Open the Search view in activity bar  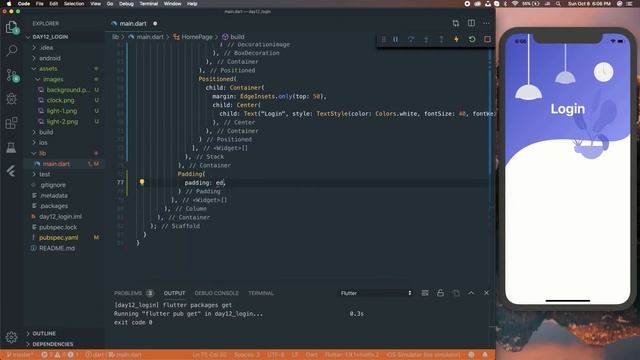12,51
